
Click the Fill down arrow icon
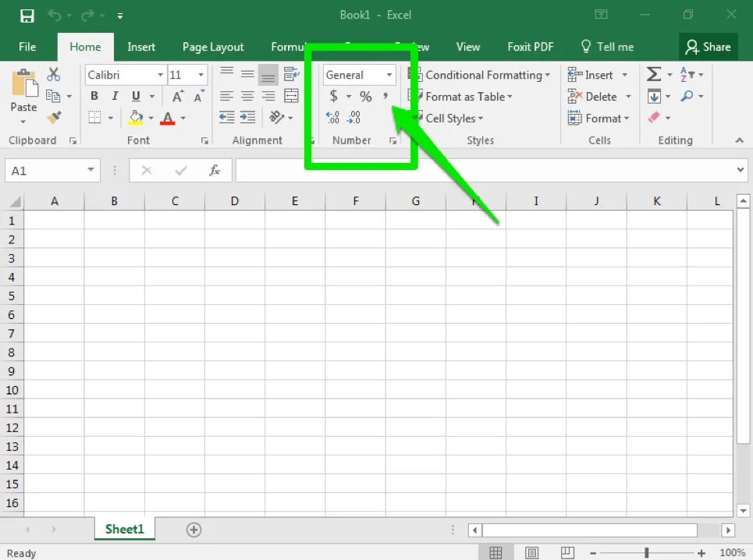(654, 96)
